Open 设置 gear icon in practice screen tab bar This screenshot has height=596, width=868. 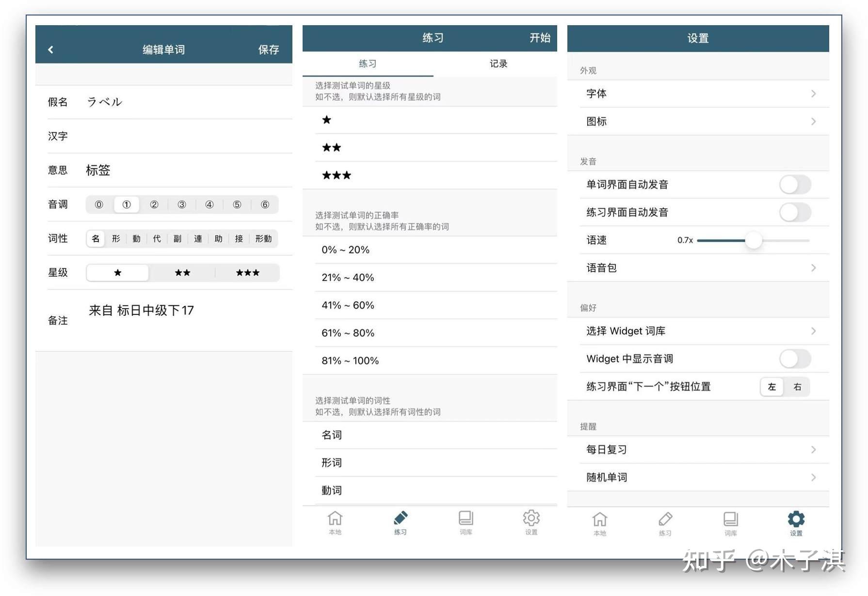coord(531,522)
